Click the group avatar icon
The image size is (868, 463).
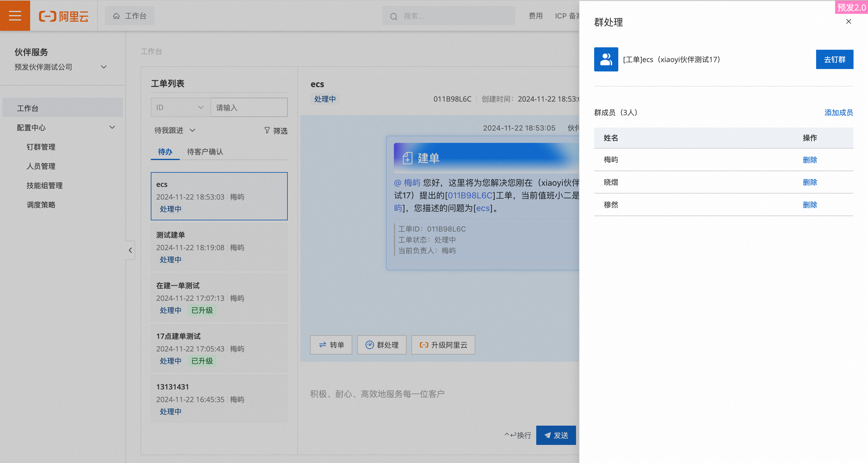click(606, 59)
